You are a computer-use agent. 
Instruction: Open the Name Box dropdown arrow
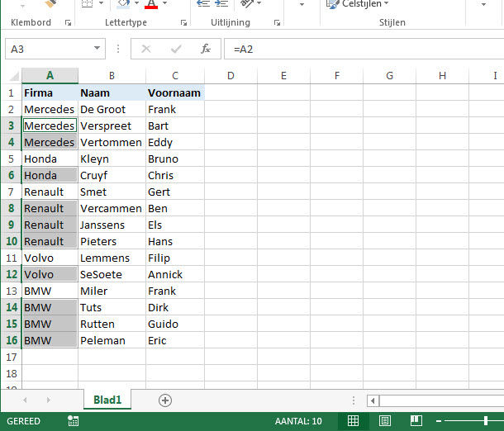[x=97, y=49]
